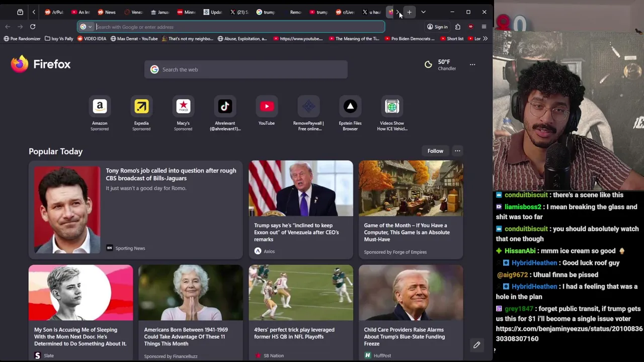Open the Popular Today section options menu
644x362 pixels.
tap(457, 151)
